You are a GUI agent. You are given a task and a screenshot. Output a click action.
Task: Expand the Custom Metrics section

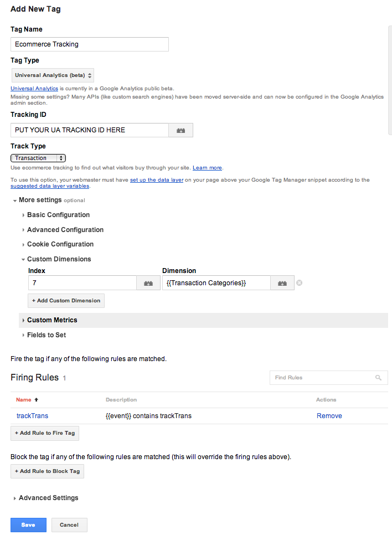203,320
